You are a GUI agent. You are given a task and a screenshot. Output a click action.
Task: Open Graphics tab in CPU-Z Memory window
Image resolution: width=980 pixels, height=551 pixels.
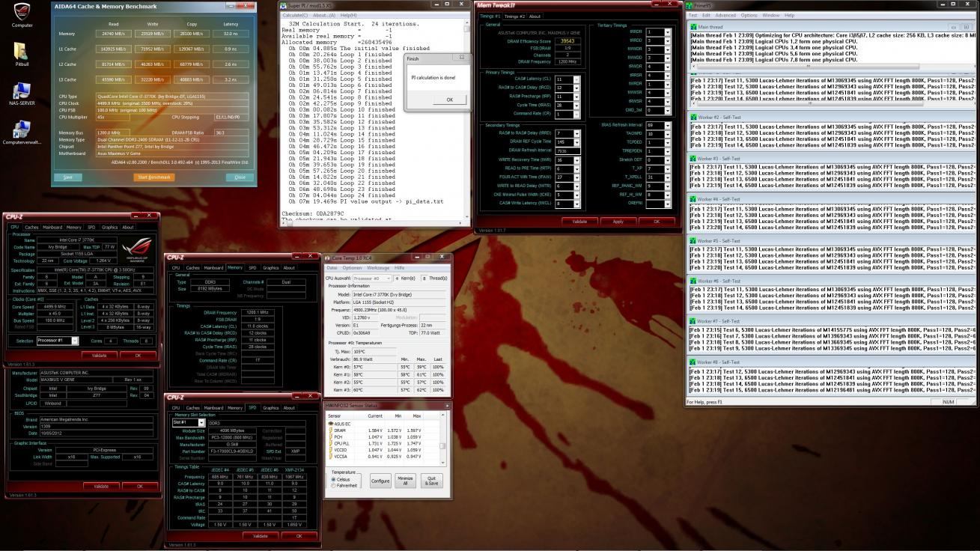click(x=271, y=267)
